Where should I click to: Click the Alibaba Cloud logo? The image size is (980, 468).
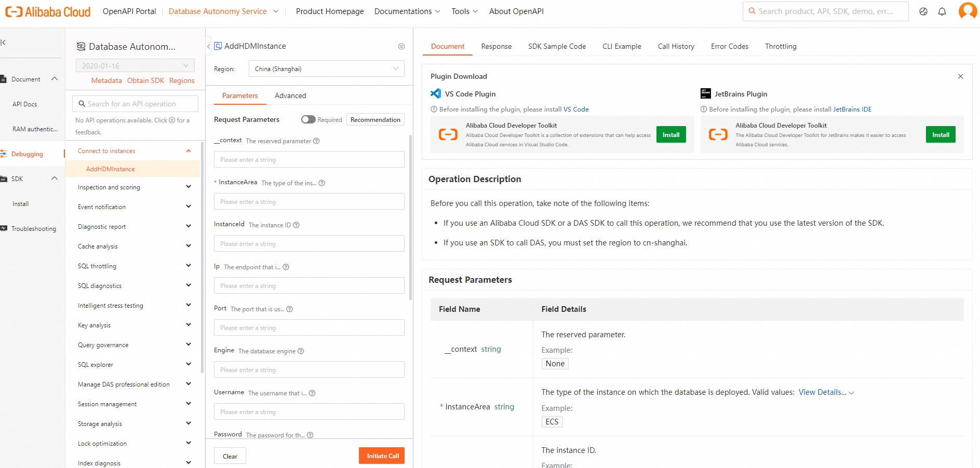point(48,11)
